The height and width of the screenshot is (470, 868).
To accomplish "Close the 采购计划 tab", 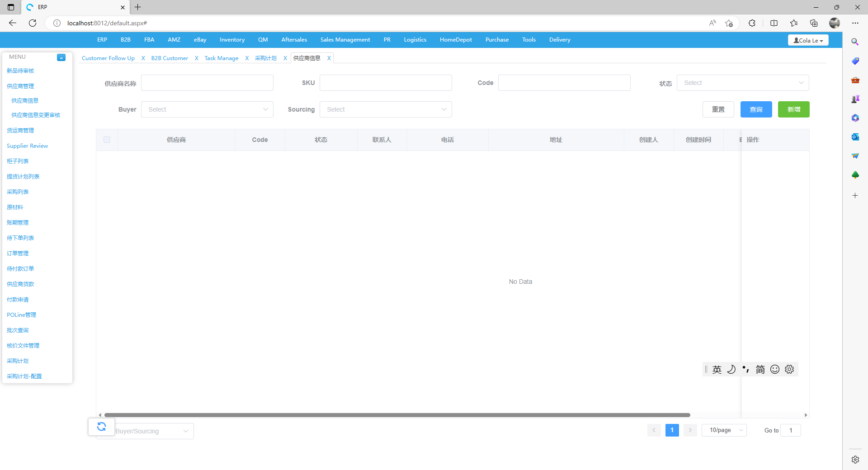I will tap(285, 58).
